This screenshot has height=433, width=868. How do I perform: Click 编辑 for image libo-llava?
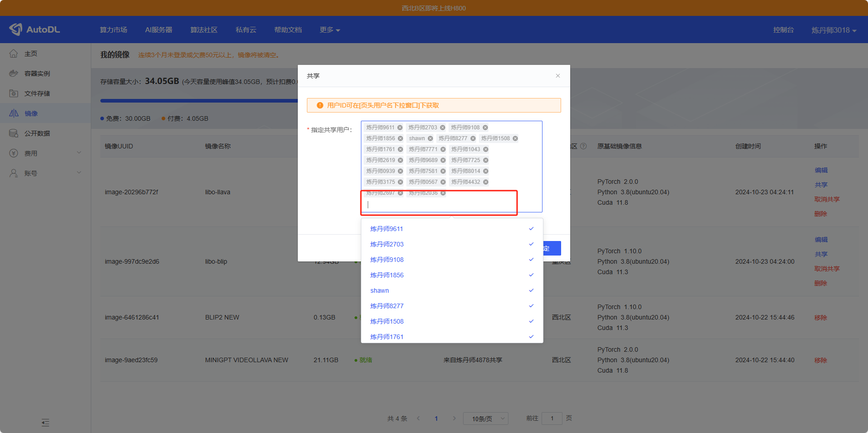[821, 170]
